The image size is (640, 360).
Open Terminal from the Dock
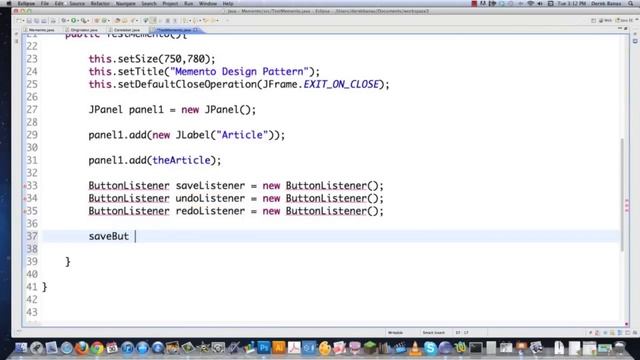click(476, 348)
